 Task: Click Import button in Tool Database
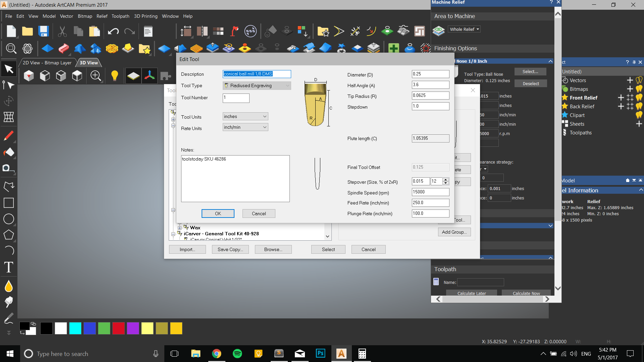coord(187,249)
